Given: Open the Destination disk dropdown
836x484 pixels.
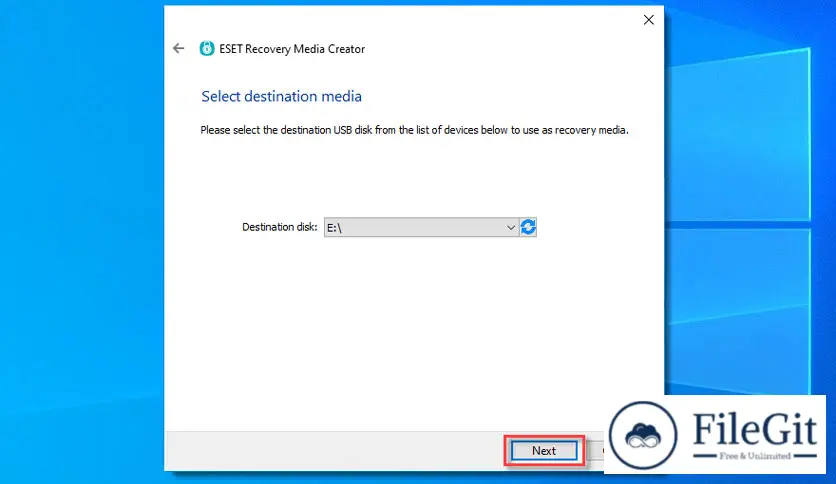Looking at the screenshot, I should click(x=421, y=227).
